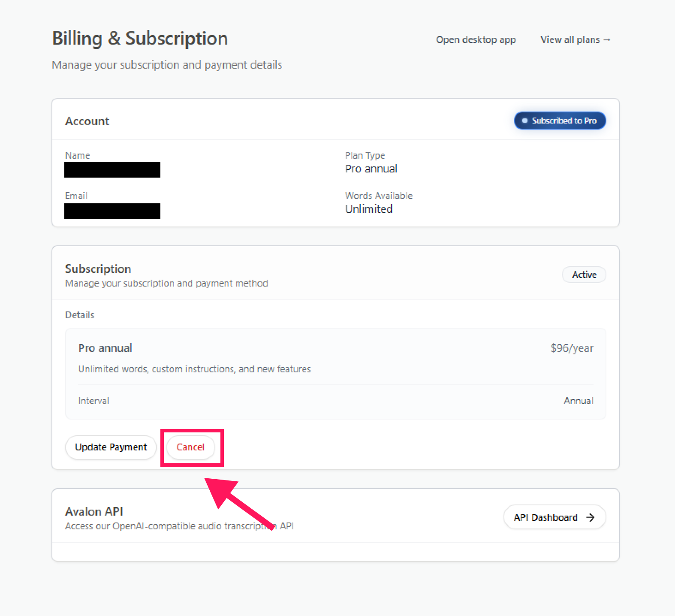Click Pro annual under Plan Type

pyautogui.click(x=371, y=169)
